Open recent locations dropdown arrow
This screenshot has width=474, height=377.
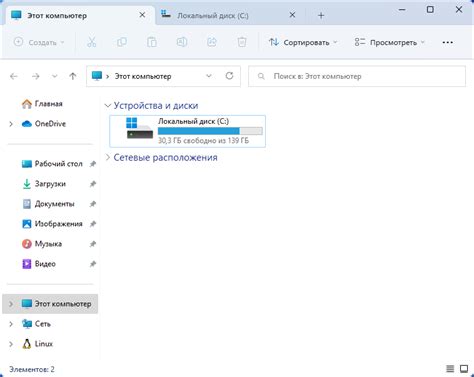pyautogui.click(x=54, y=76)
